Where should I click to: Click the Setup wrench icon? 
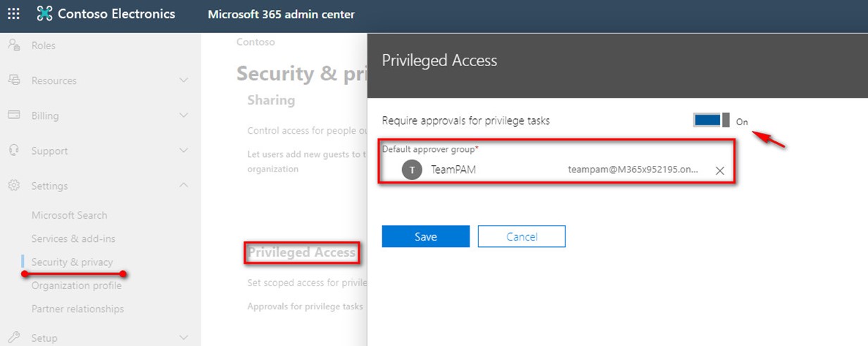(x=13, y=338)
